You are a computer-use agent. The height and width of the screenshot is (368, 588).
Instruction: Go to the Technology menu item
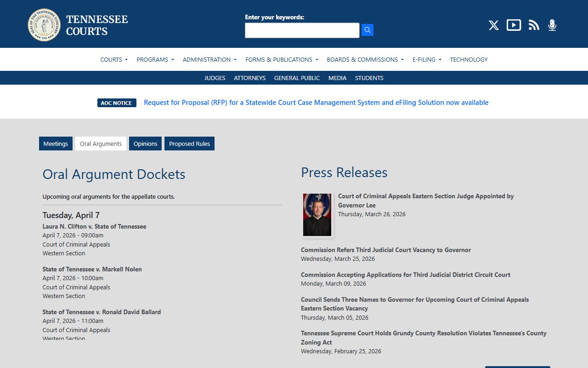(469, 59)
